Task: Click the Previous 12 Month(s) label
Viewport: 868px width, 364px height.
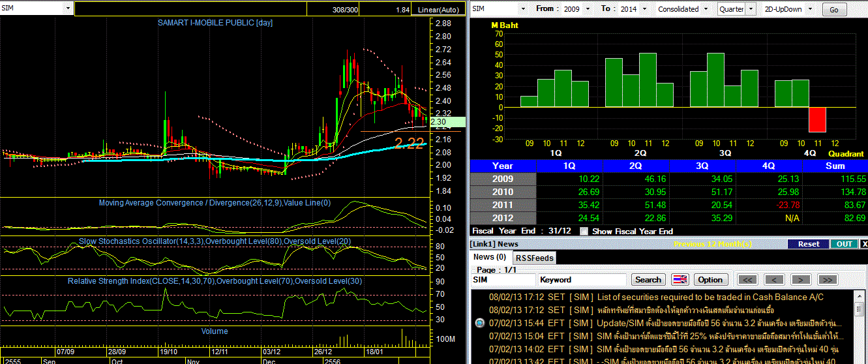Action: (x=713, y=244)
